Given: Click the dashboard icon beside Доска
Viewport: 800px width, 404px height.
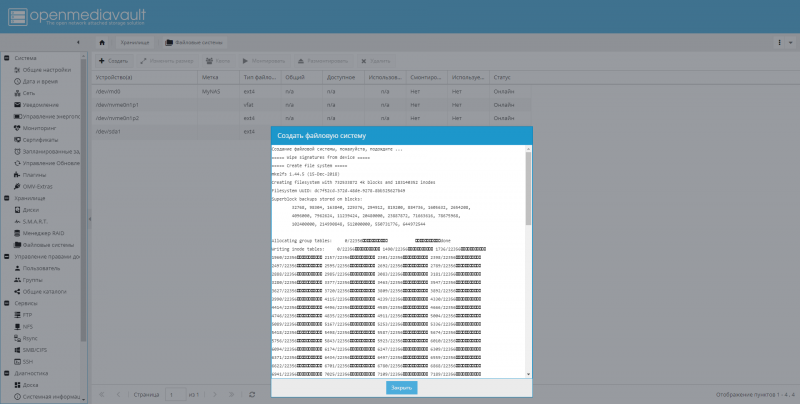Looking at the screenshot, I should [x=17, y=385].
